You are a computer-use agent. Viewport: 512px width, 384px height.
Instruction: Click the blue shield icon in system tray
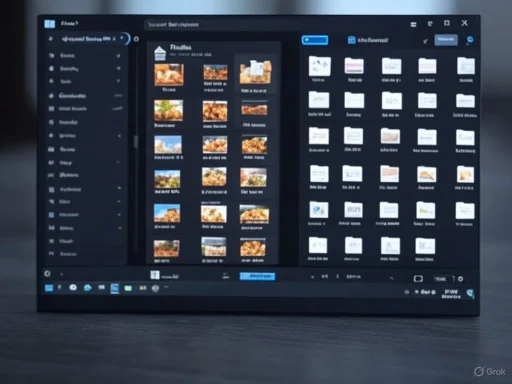(470, 293)
